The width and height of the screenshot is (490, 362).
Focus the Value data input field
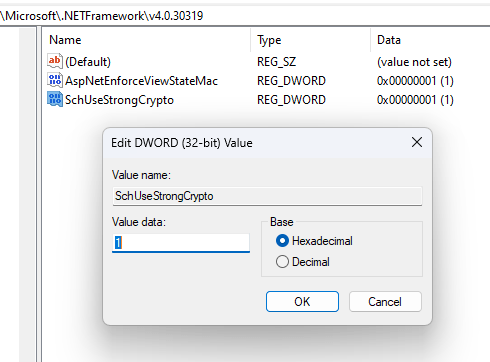(181, 242)
